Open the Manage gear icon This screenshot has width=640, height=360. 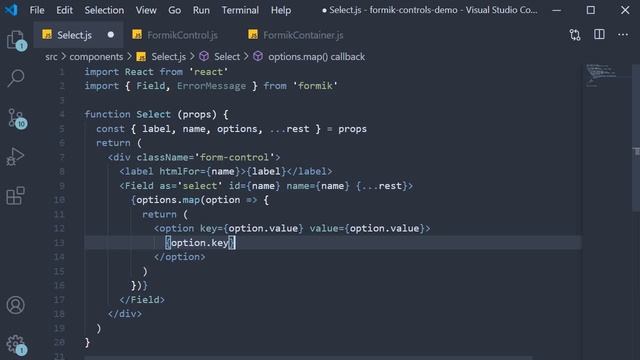16,344
